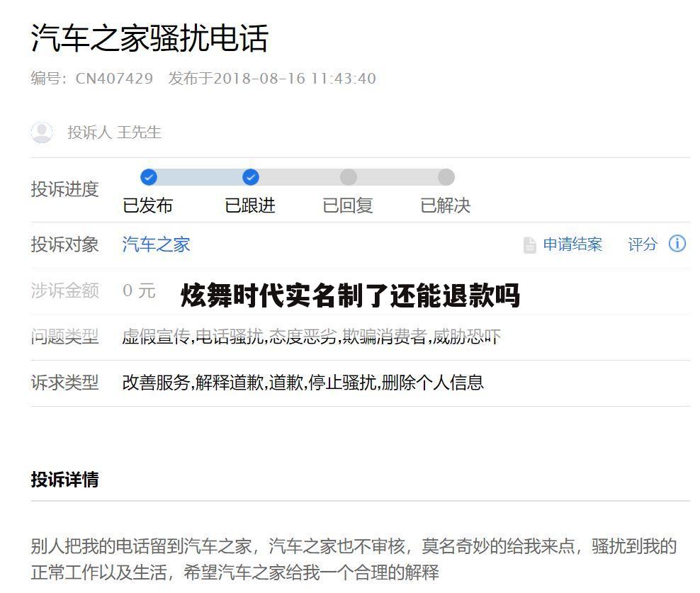Click the 诉求类型 row label
Image resolution: width=700 pixels, height=593 pixels.
tap(64, 383)
